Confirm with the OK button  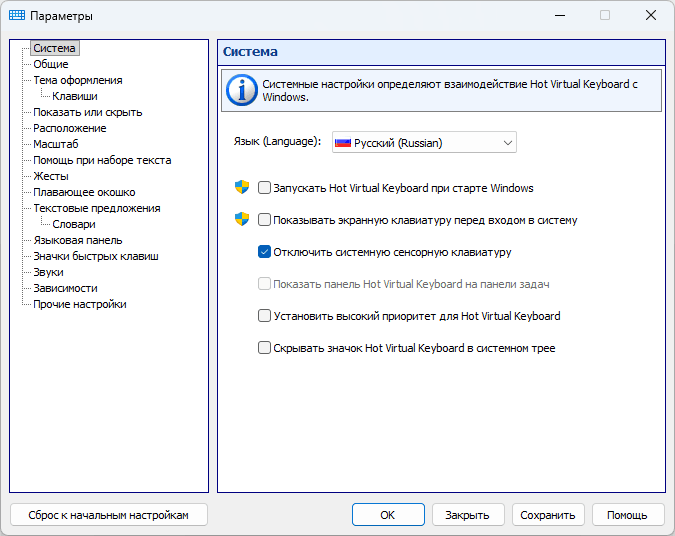pos(388,515)
